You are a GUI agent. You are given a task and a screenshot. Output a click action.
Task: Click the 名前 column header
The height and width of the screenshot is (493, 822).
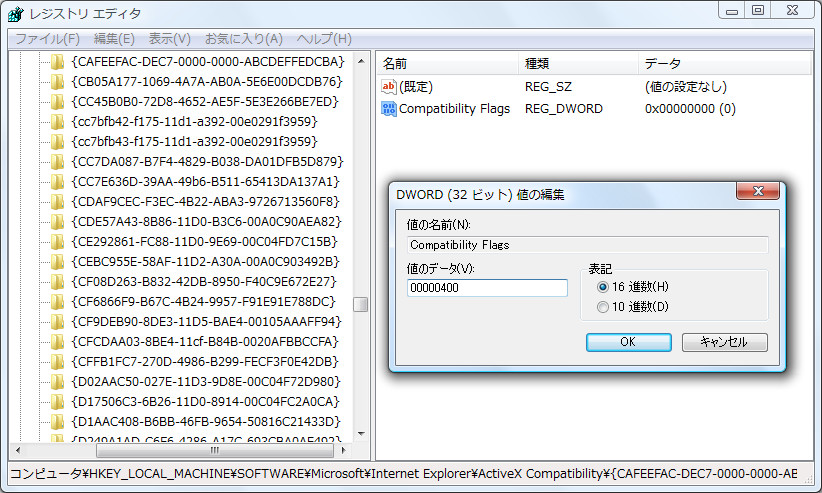pos(447,63)
